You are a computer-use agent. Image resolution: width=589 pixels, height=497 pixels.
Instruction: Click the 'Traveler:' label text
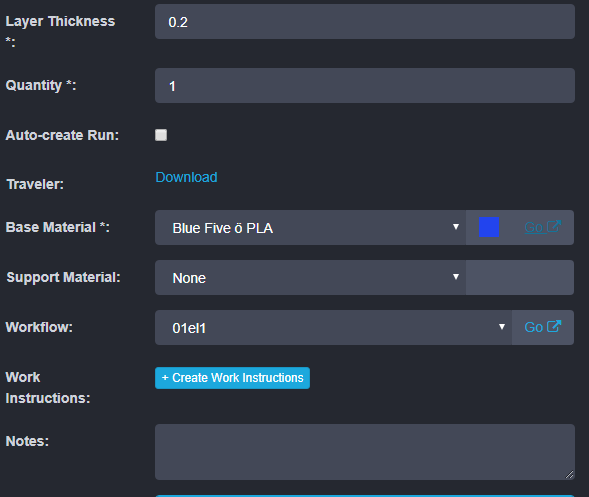35,184
